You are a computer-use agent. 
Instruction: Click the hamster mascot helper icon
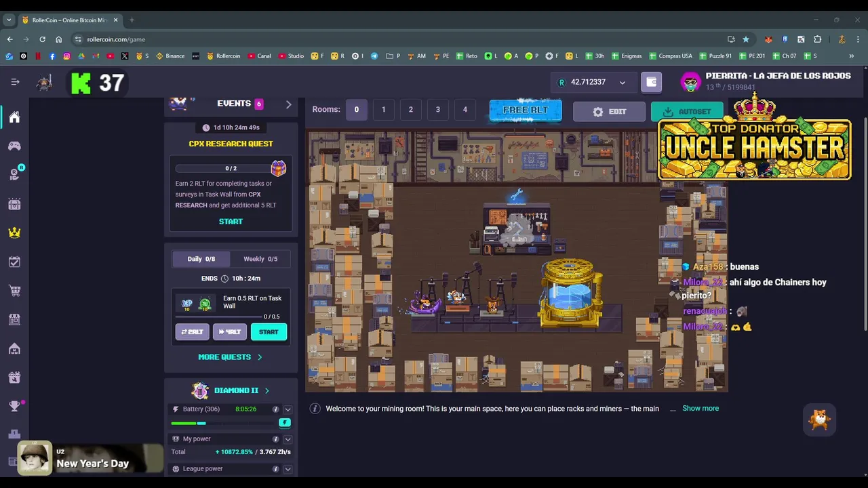click(820, 420)
